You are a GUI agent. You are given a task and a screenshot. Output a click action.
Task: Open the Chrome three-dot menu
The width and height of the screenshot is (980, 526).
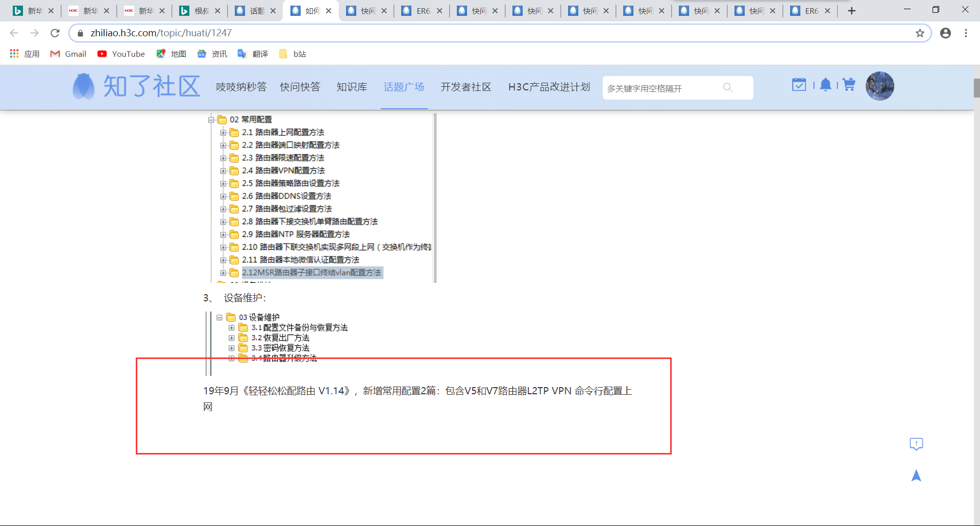966,33
